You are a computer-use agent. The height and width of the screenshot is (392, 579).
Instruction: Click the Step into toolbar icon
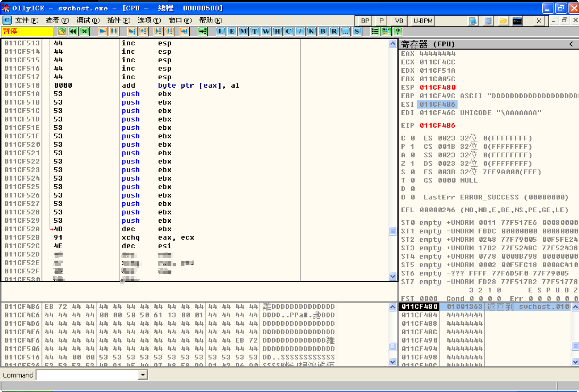click(132, 31)
